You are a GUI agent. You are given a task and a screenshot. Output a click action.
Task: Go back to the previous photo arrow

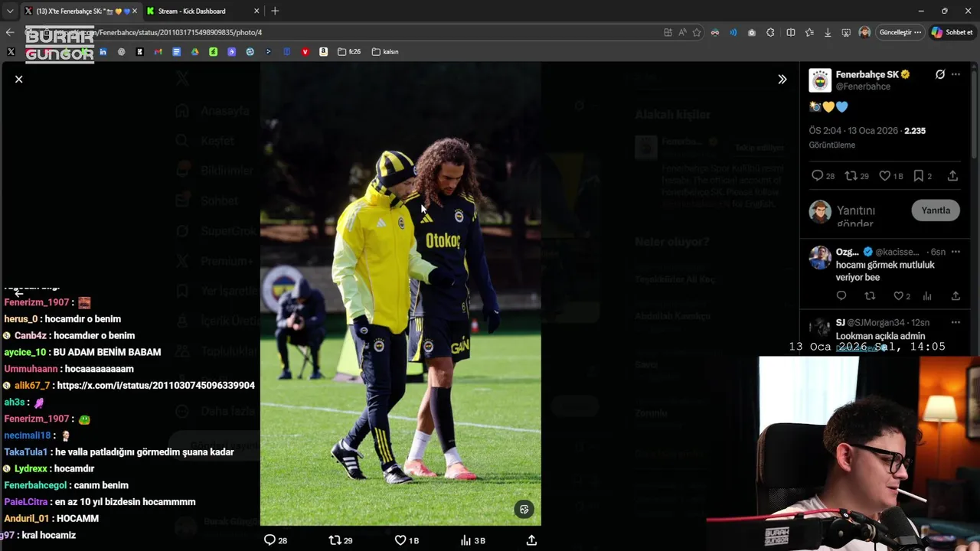[x=19, y=292]
